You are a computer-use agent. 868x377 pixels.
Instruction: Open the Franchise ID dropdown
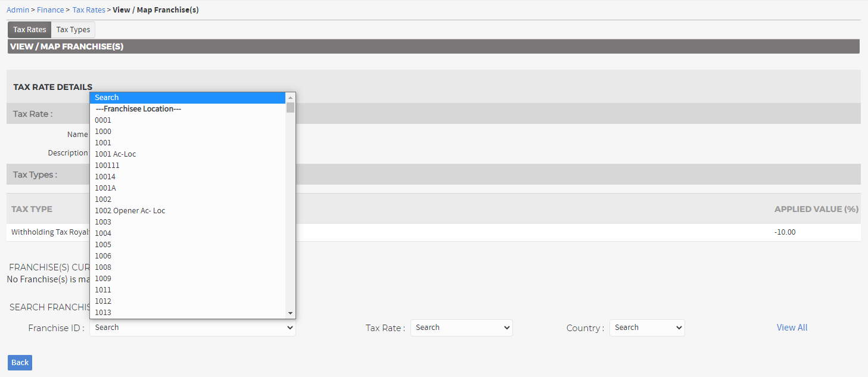click(x=192, y=328)
